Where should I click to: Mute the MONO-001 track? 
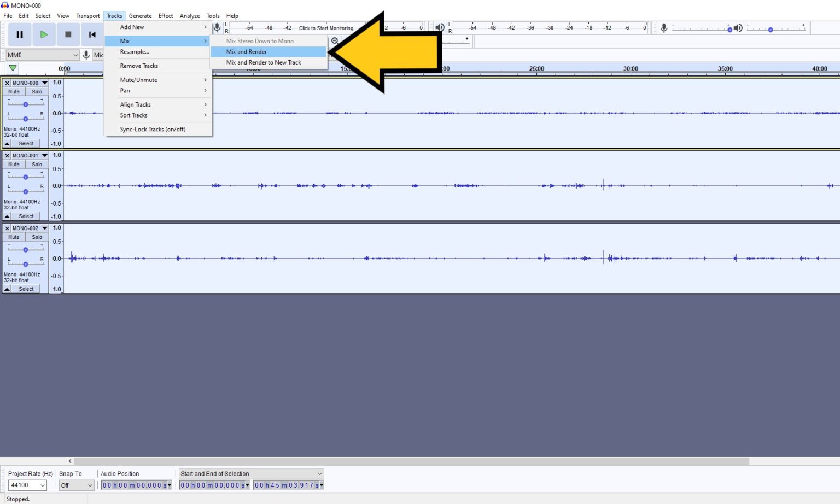click(x=13, y=164)
